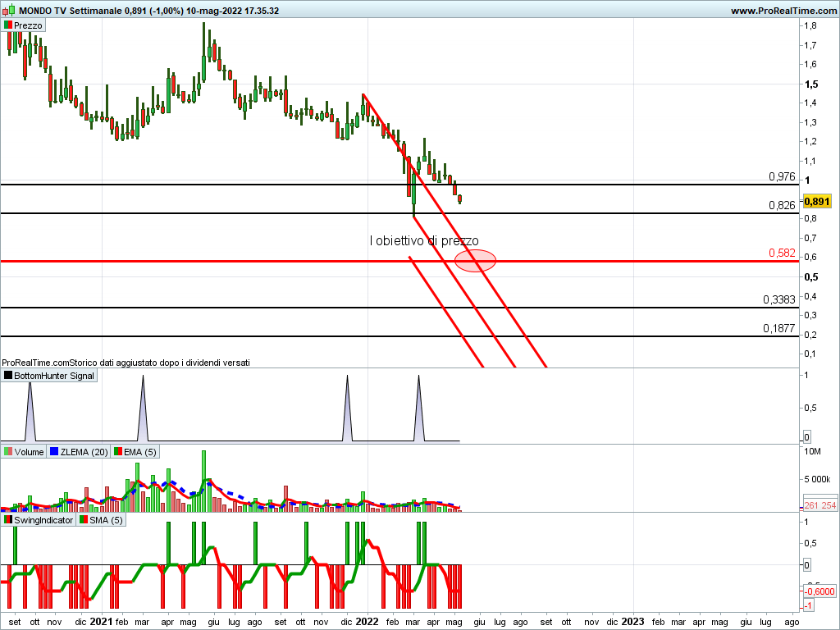Click the candlestick icon beside MONDO TV title
The image size is (840, 630).
8,11
